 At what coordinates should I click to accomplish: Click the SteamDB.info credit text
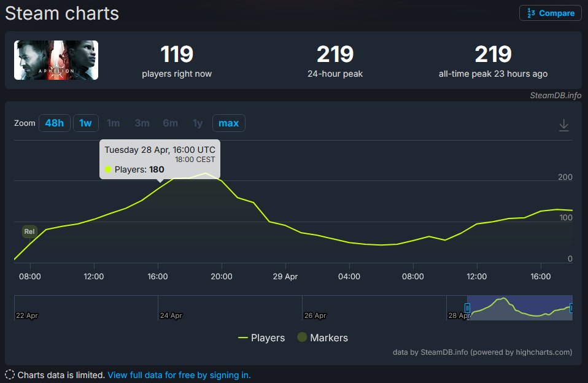tap(555, 95)
